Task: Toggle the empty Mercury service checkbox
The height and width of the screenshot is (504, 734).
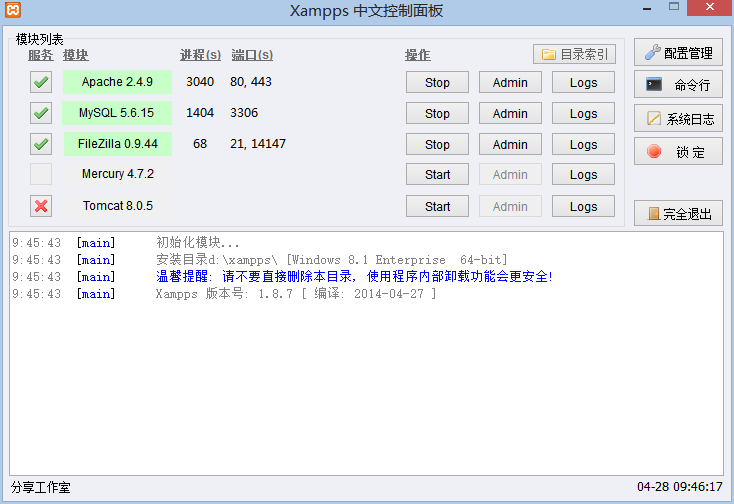Action: [x=41, y=175]
